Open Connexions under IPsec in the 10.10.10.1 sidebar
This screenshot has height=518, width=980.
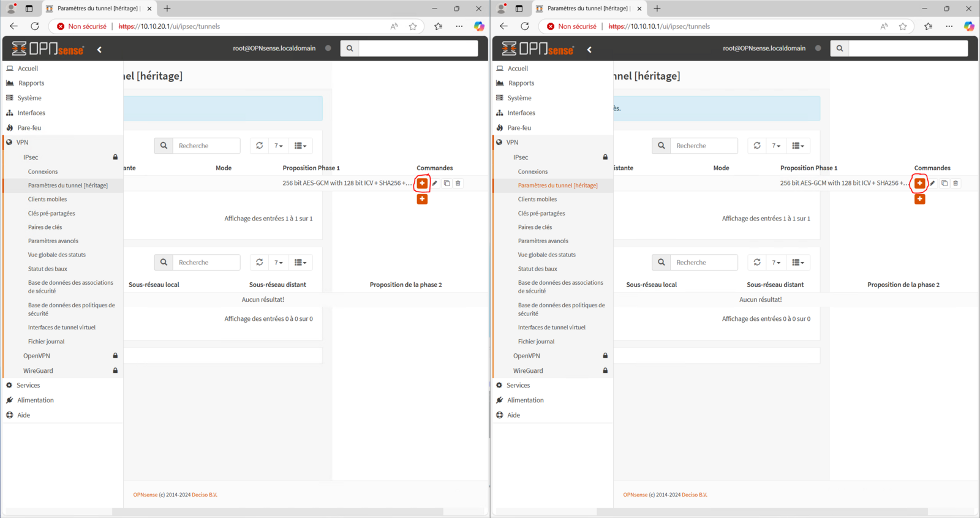(533, 171)
